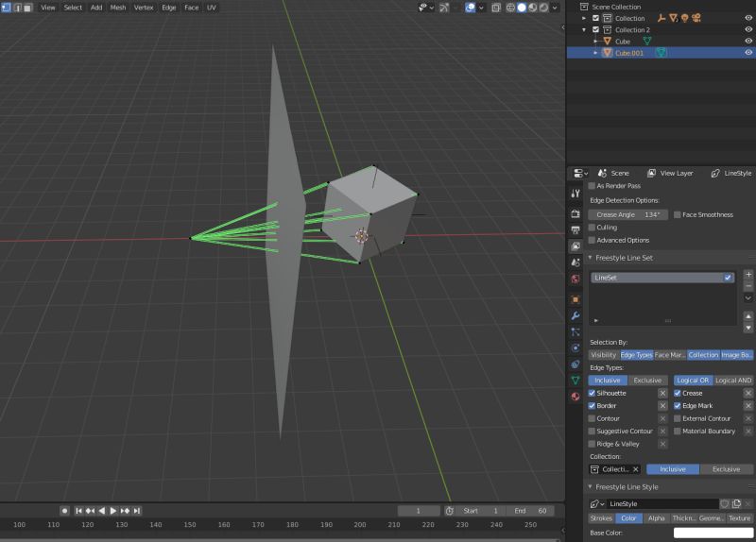Enable the Face Smoothness checkbox
The image size is (756, 542).
pos(678,214)
